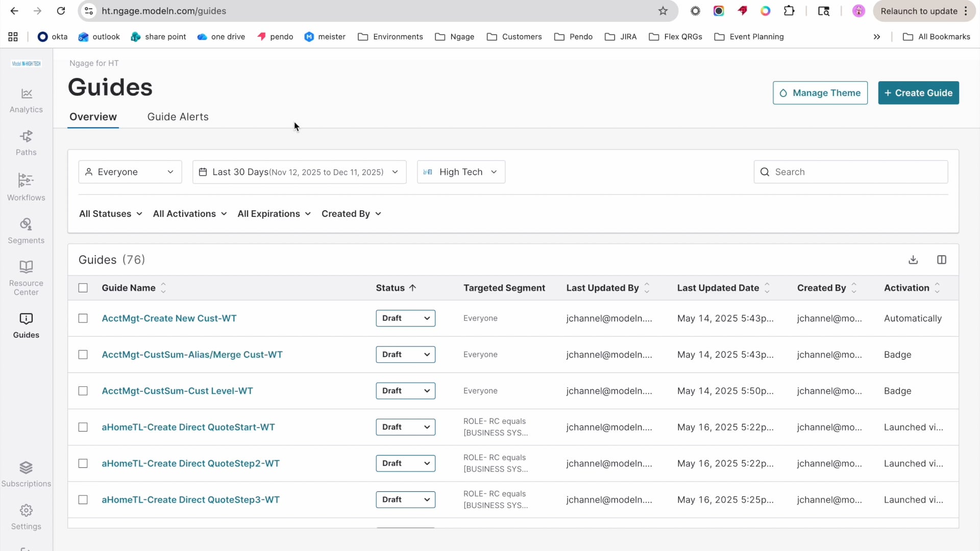Open Settings in the sidebar
The height and width of the screenshot is (551, 980).
[x=26, y=517]
